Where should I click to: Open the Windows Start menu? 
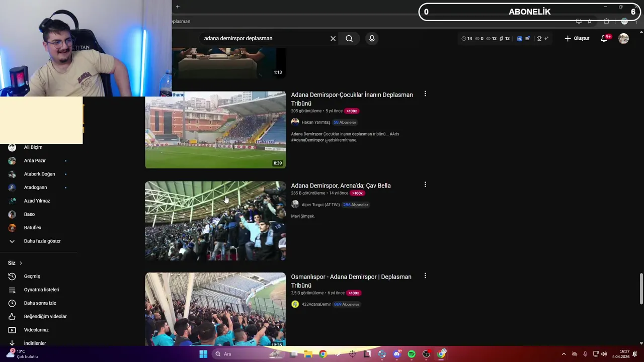(x=203, y=354)
